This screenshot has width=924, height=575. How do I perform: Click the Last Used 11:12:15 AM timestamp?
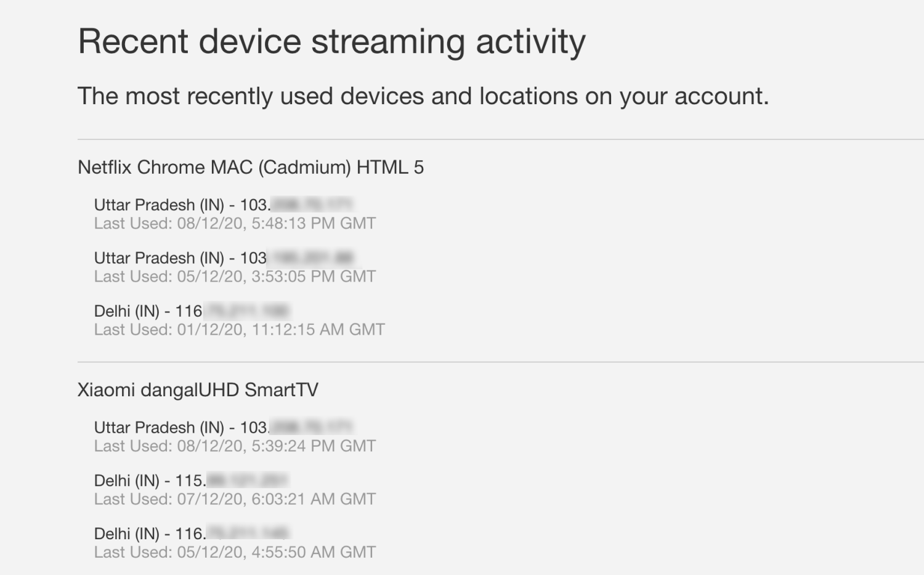pyautogui.click(x=240, y=330)
